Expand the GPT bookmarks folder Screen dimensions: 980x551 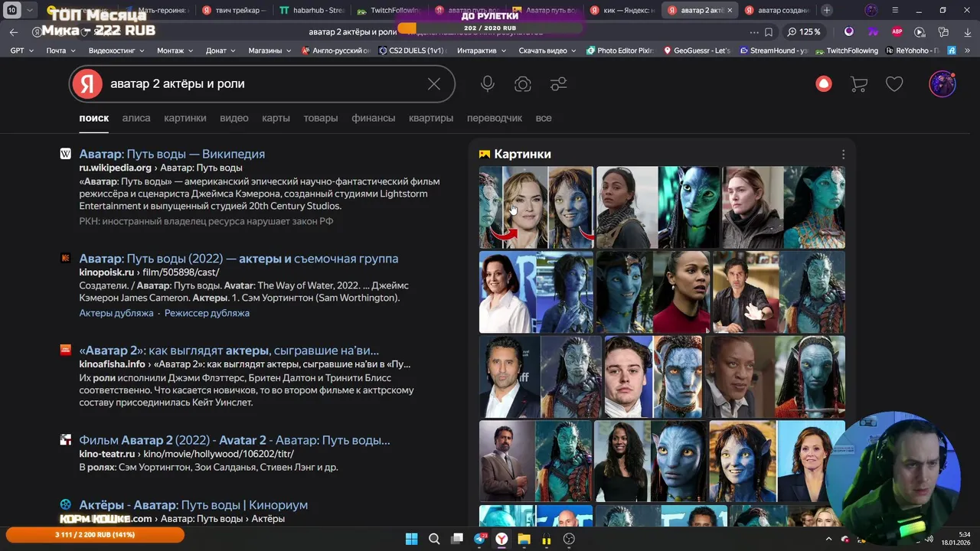(x=22, y=51)
